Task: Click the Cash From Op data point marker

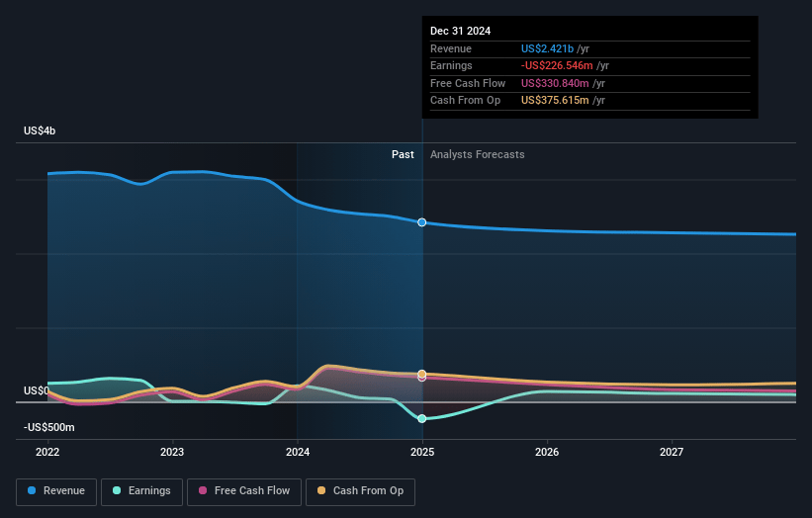Action: click(x=422, y=374)
